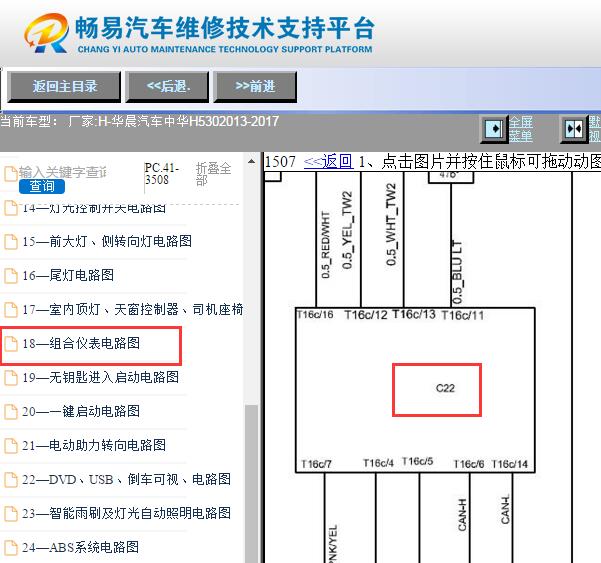Focus the keyword search input field
The width and height of the screenshot is (601, 563).
click(63, 172)
